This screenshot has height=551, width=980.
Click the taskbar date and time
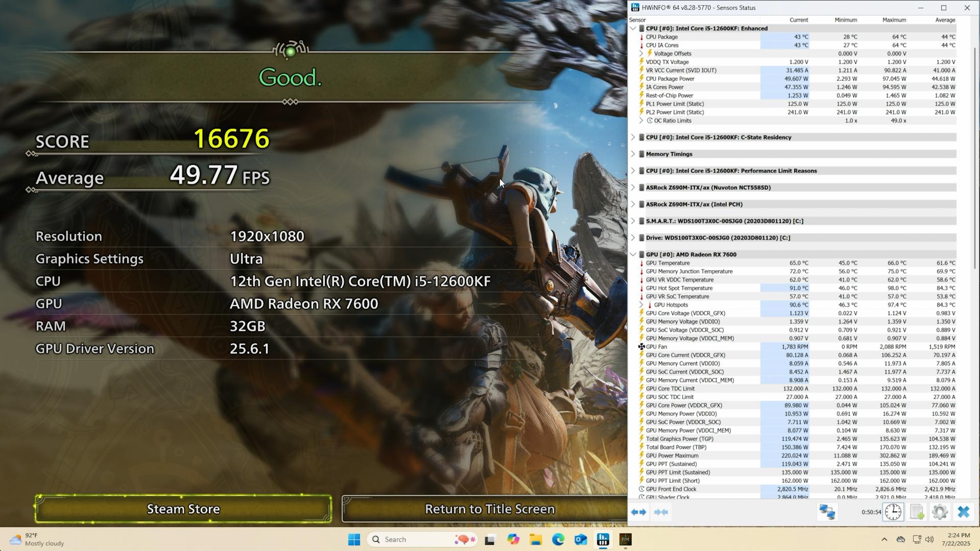pyautogui.click(x=955, y=539)
